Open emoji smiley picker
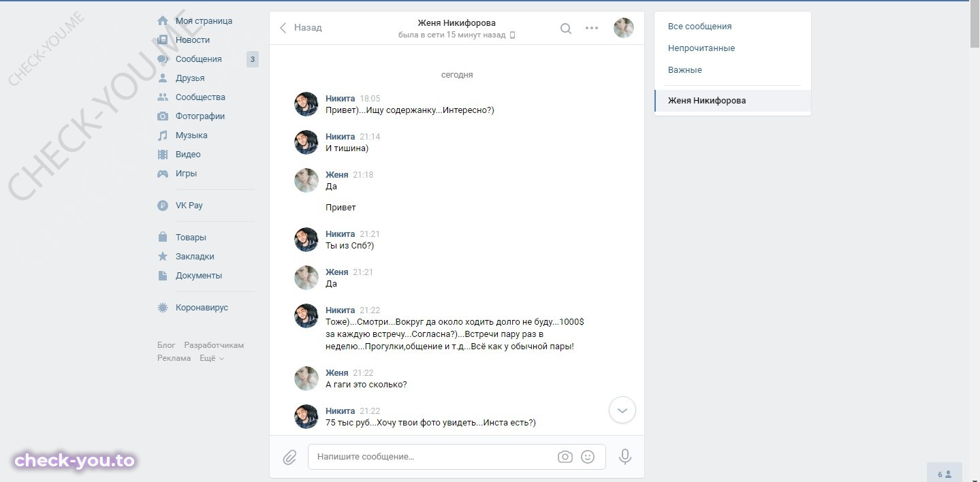The width and height of the screenshot is (980, 482). (x=588, y=457)
